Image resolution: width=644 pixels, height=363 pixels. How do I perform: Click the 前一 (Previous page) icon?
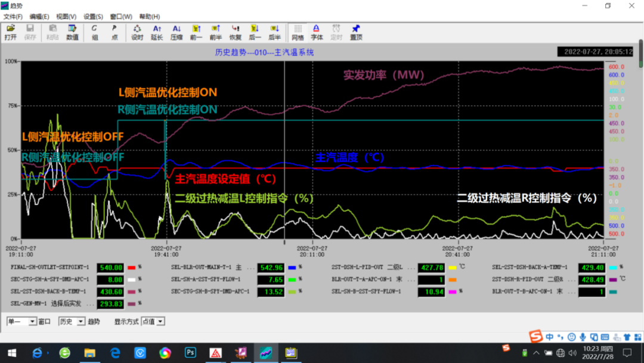(x=196, y=32)
